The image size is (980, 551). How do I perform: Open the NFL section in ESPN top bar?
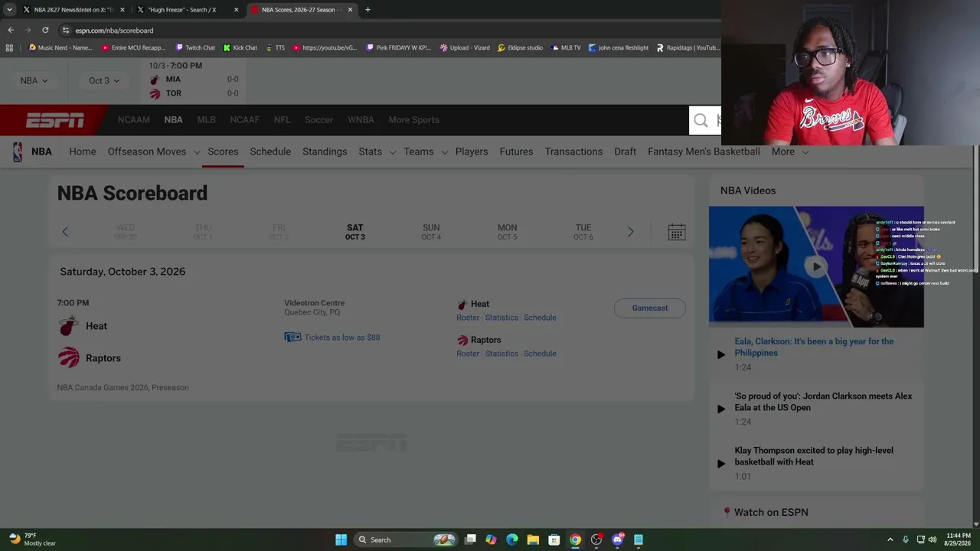tap(282, 120)
